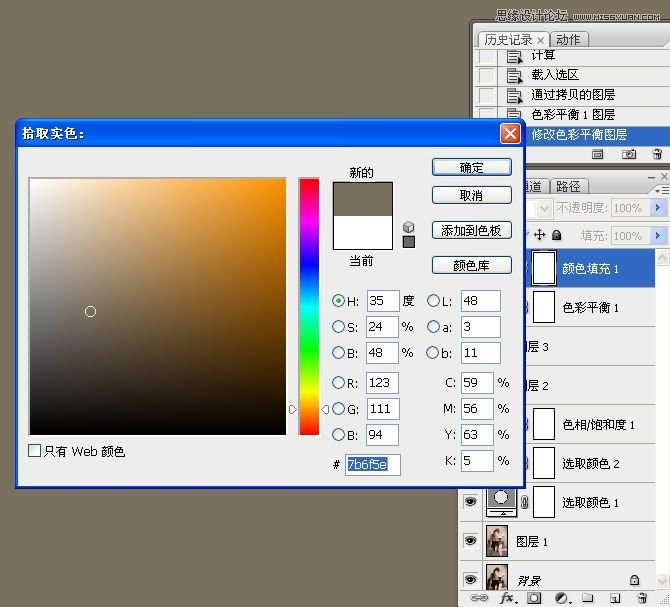Screen dimensions: 670x607
Task: Click the 当前 white color swatch
Action: pyautogui.click(x=363, y=232)
